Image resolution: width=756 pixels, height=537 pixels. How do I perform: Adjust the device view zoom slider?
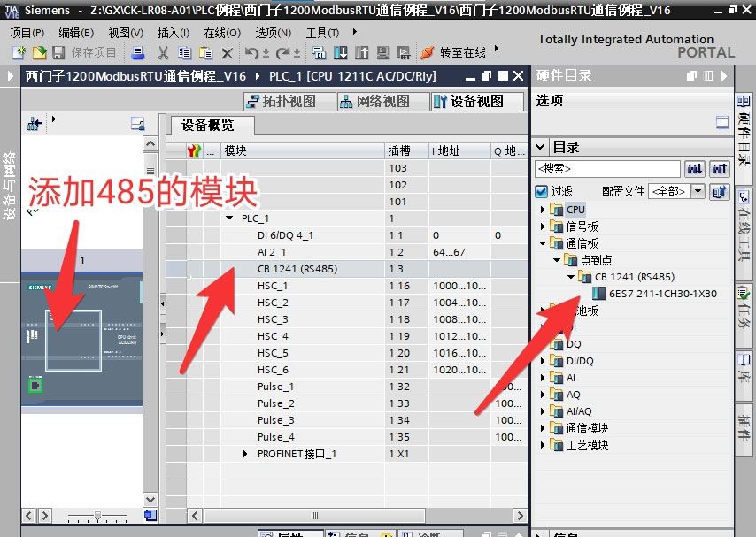(x=98, y=517)
